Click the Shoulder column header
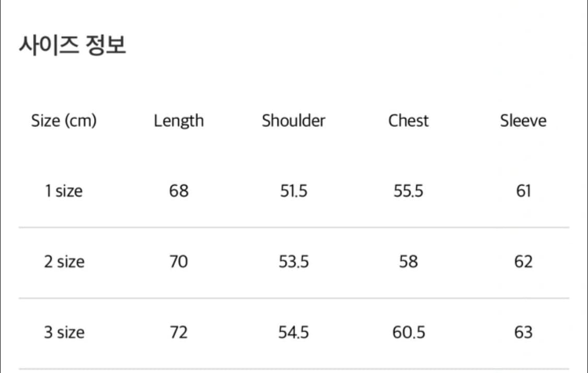Image resolution: width=588 pixels, height=373 pixels. pos(293,121)
